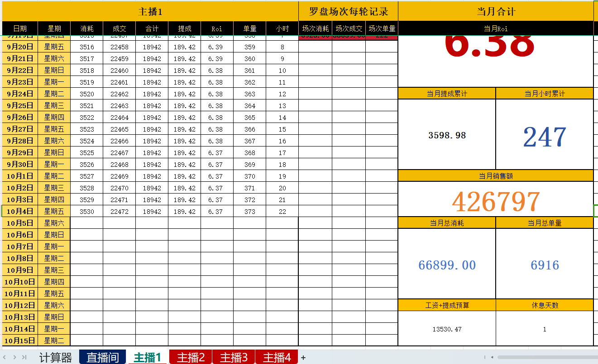The height and width of the screenshot is (364, 598).
Task: Select the 9月20日 date cell
Action: coord(20,47)
